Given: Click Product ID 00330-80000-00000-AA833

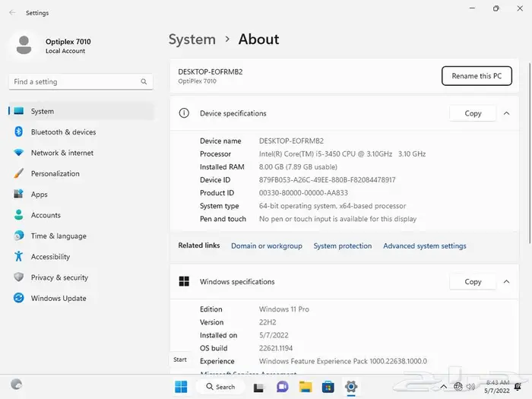Looking at the screenshot, I should pyautogui.click(x=303, y=193).
